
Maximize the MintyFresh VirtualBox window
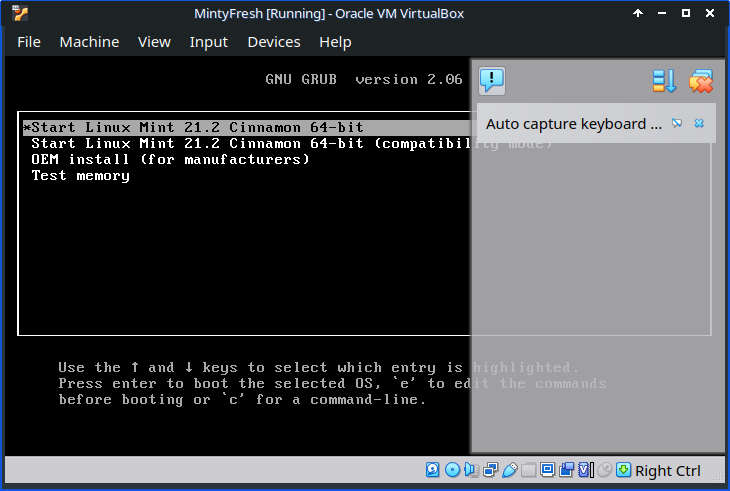coord(686,13)
